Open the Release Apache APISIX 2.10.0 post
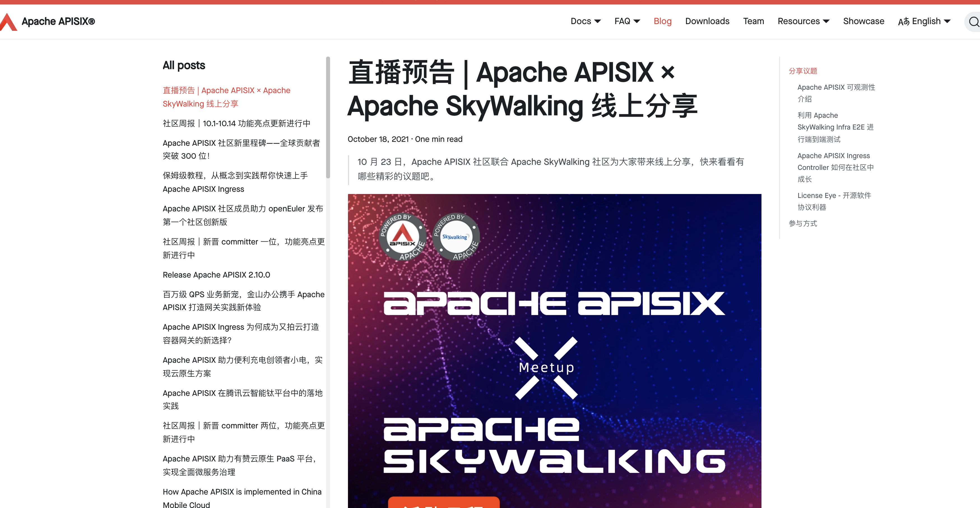This screenshot has width=980, height=508. (x=216, y=274)
